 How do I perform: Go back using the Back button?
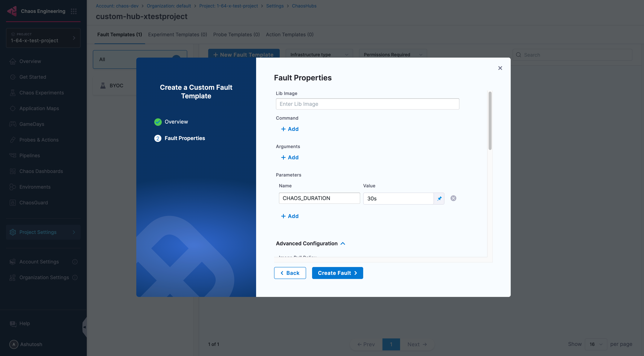click(x=290, y=273)
